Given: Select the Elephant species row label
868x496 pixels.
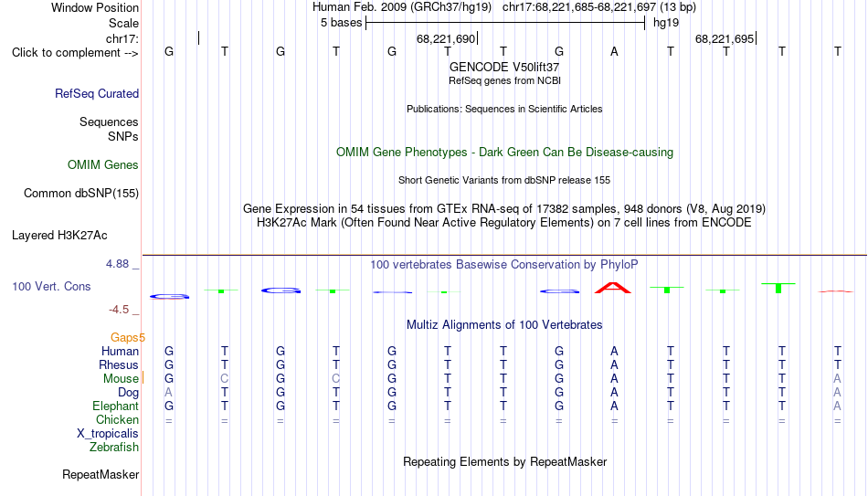Looking at the screenshot, I should [x=116, y=406].
